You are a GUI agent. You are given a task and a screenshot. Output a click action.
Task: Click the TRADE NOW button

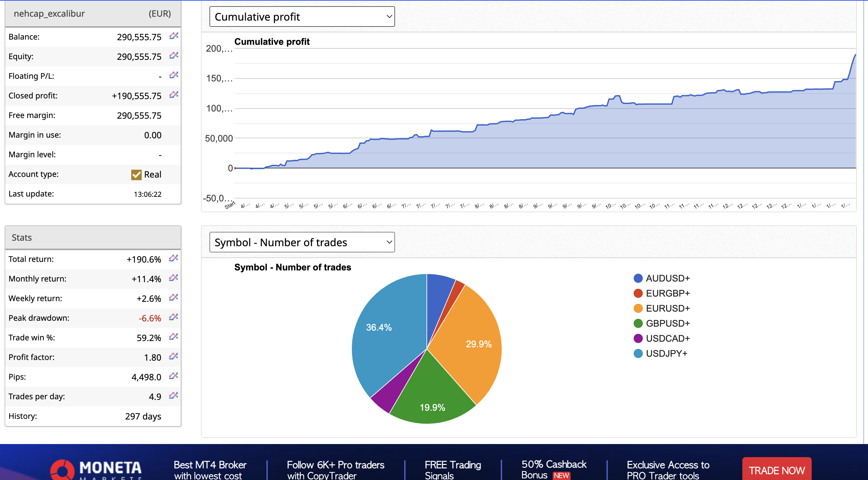point(776,470)
